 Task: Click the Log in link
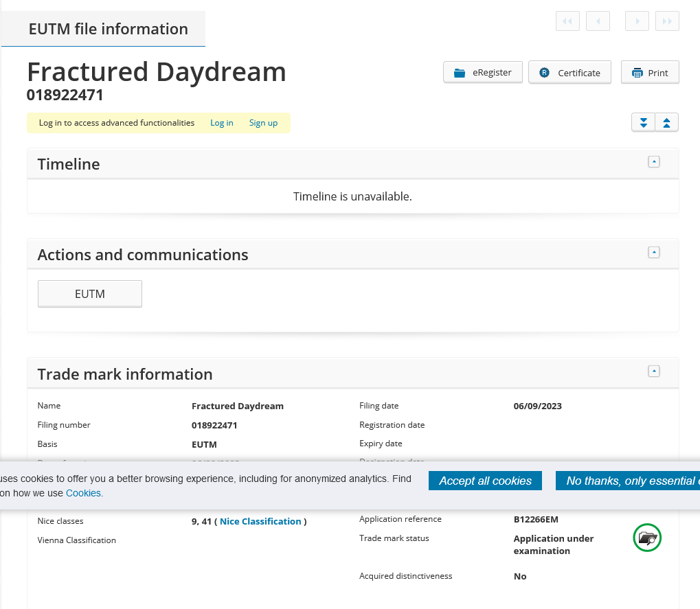[x=221, y=123]
